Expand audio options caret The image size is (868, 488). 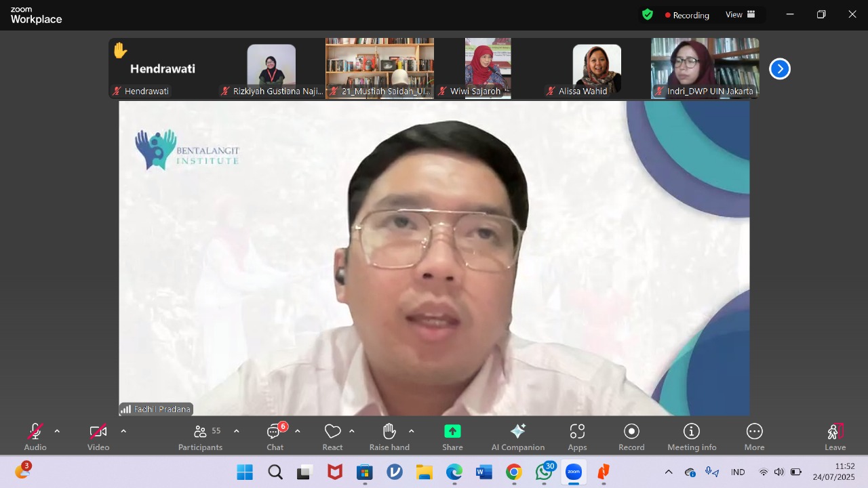point(57,431)
